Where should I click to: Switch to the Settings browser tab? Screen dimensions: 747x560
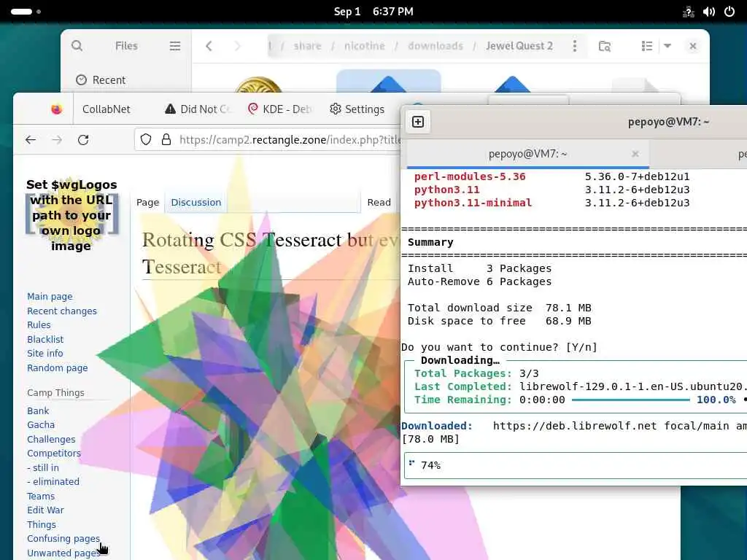coord(357,109)
